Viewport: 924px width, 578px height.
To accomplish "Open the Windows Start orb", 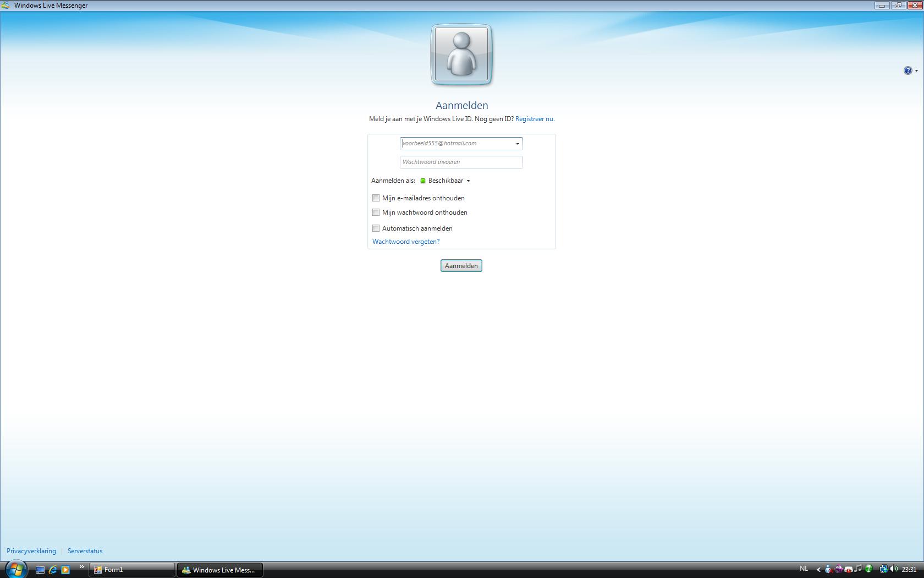I will click(15, 569).
